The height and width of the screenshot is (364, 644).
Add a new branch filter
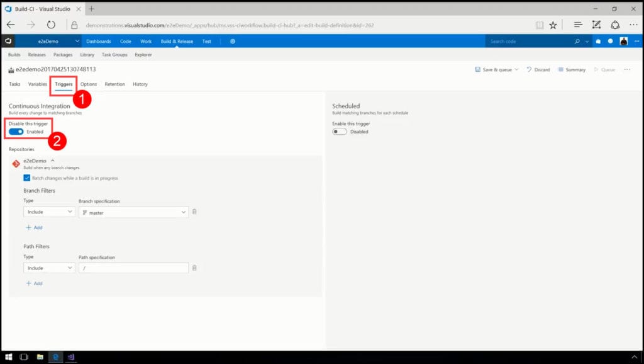34,227
